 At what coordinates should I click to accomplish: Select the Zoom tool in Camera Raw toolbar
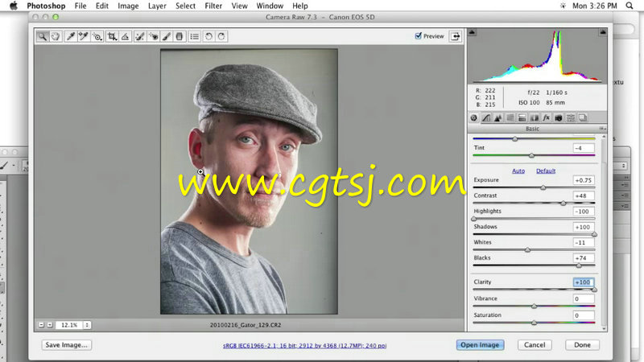(x=43, y=36)
